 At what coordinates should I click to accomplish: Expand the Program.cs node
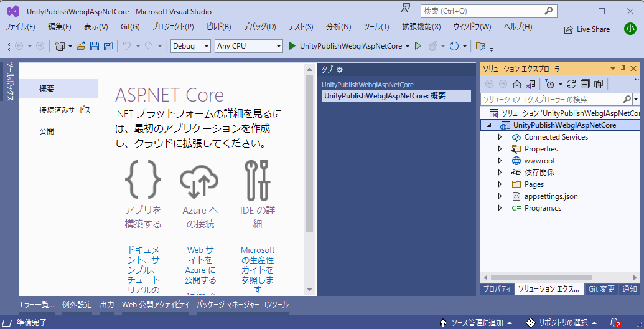pos(500,208)
